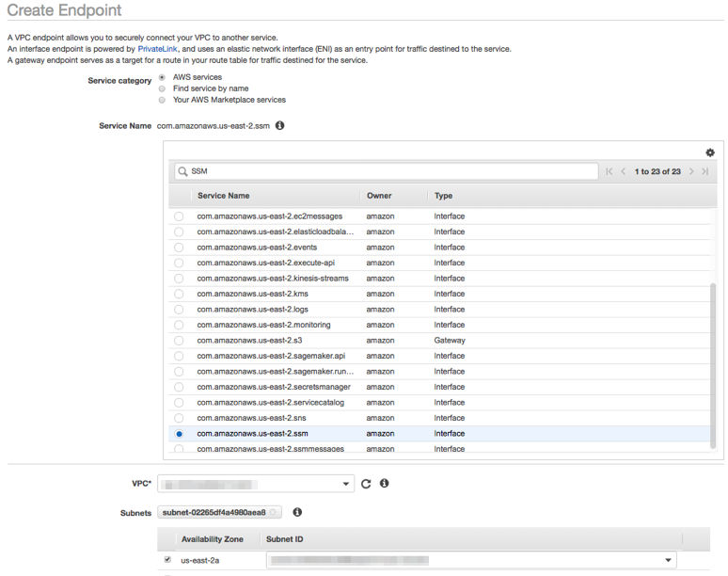Click com.amazonaws.us-east-2.secretsmanager text
Viewport: 728px width, 576px height.
click(274, 387)
